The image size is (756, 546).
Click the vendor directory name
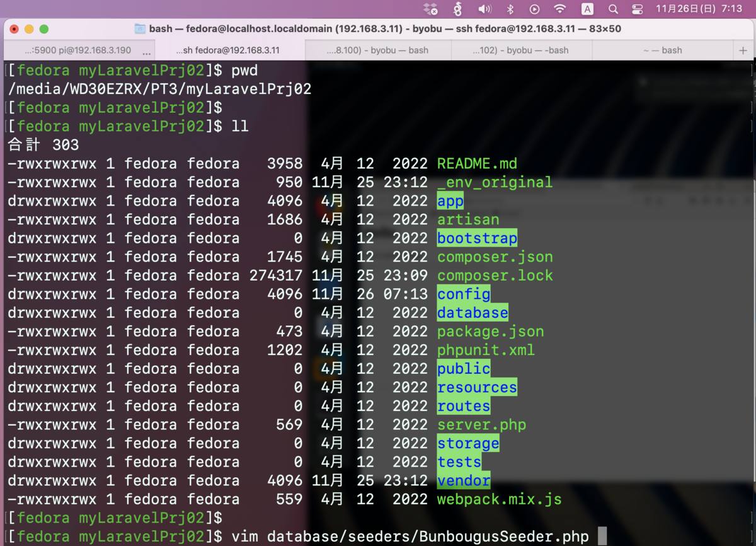[464, 480]
